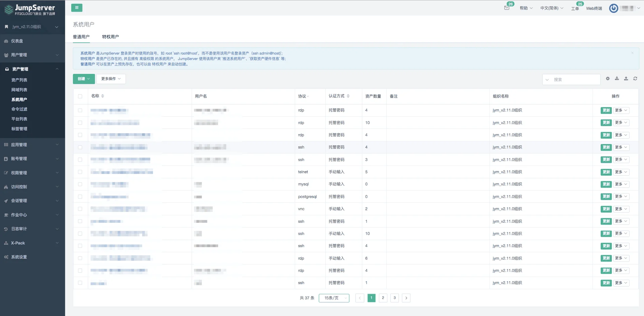The width and height of the screenshot is (644, 316).
Task: Click the export download icon
Action: 617,79
